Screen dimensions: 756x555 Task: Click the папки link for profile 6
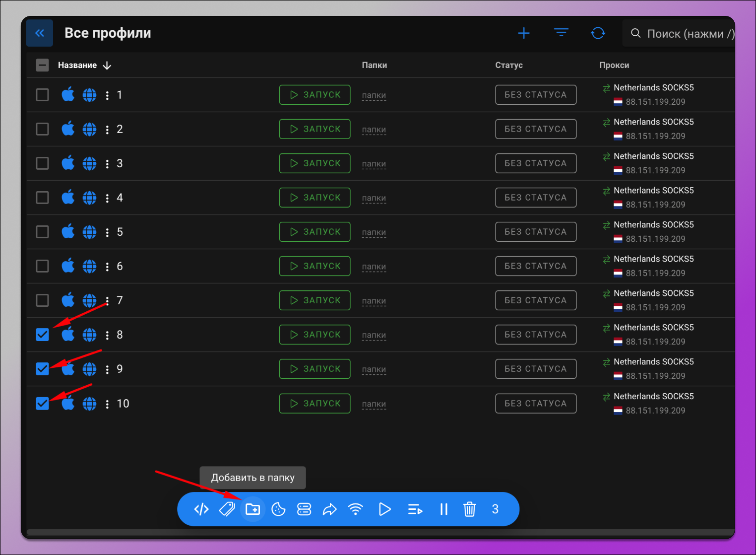(374, 267)
